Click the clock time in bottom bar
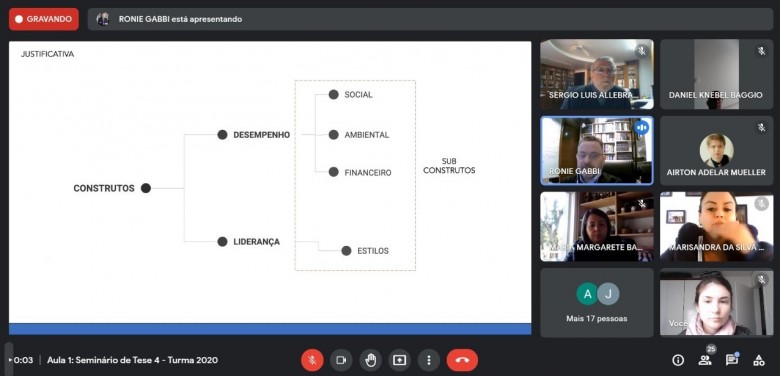Image resolution: width=780 pixels, height=376 pixels. [x=23, y=360]
